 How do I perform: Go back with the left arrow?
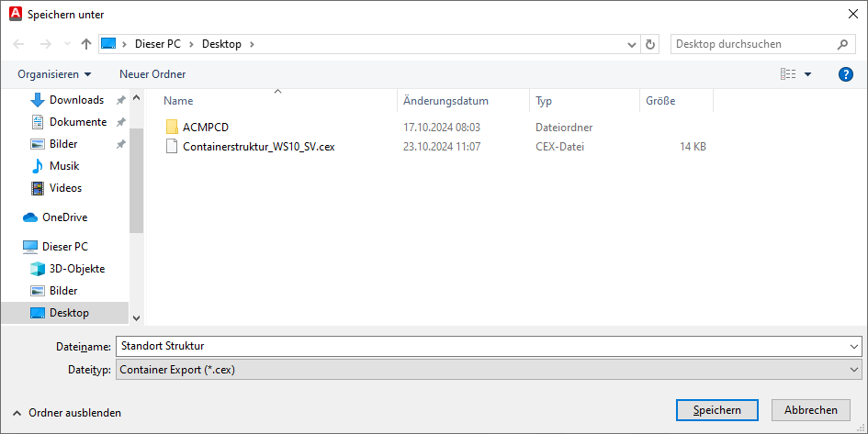click(18, 44)
